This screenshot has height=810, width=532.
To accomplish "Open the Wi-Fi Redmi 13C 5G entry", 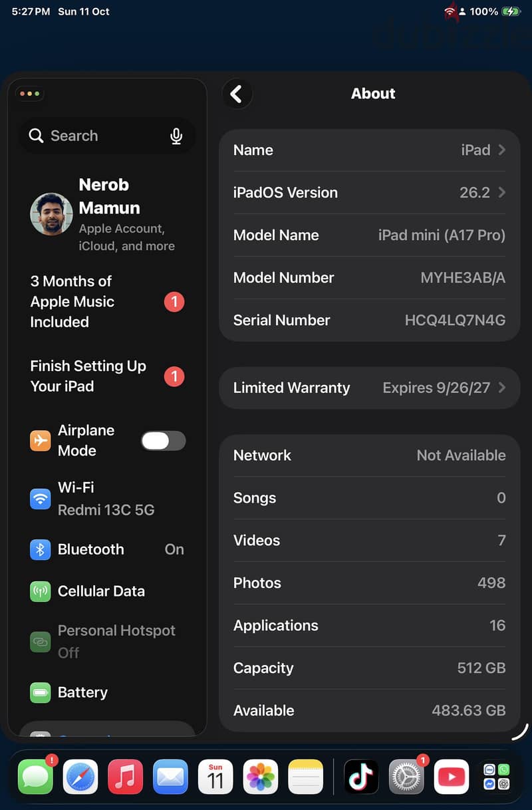I will [x=107, y=499].
